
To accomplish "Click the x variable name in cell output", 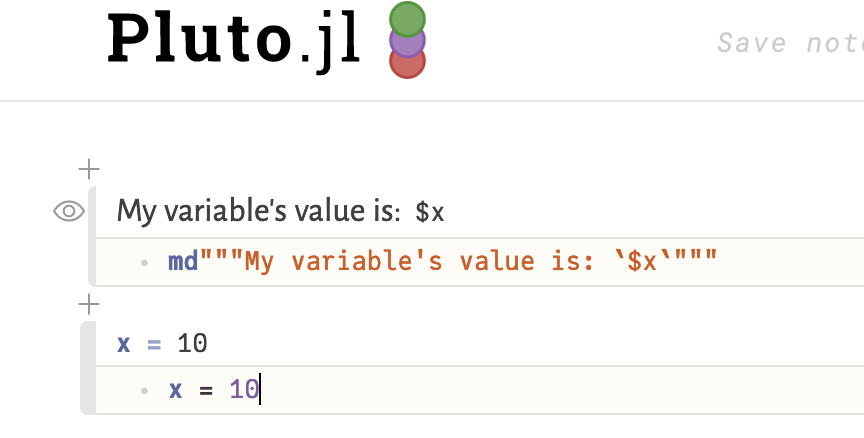I will click(124, 344).
